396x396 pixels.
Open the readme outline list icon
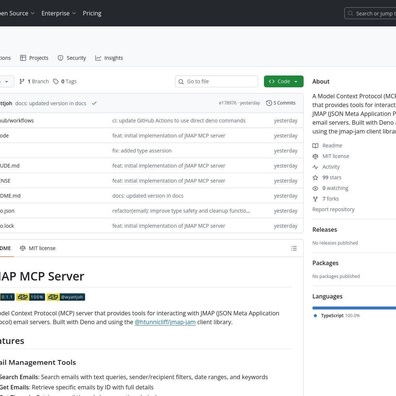tap(294, 248)
